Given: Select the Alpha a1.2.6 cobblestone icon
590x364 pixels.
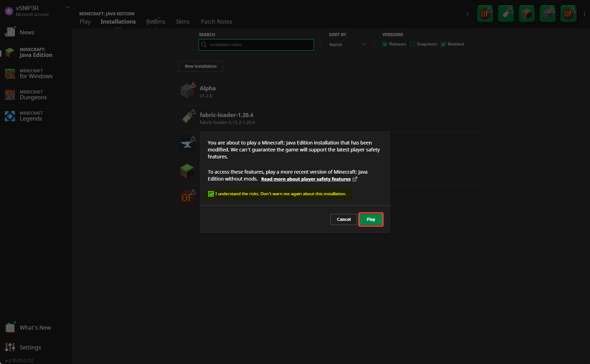Looking at the screenshot, I should [x=188, y=91].
